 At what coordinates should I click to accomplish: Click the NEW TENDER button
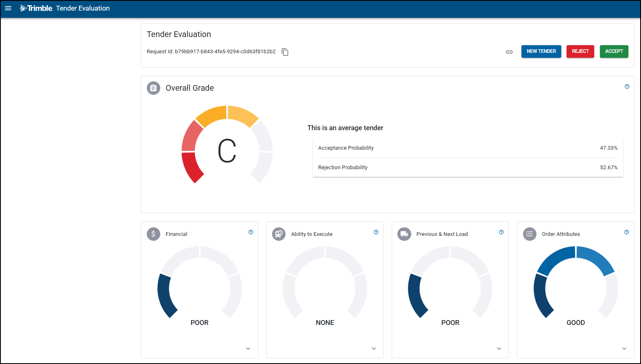pyautogui.click(x=541, y=51)
